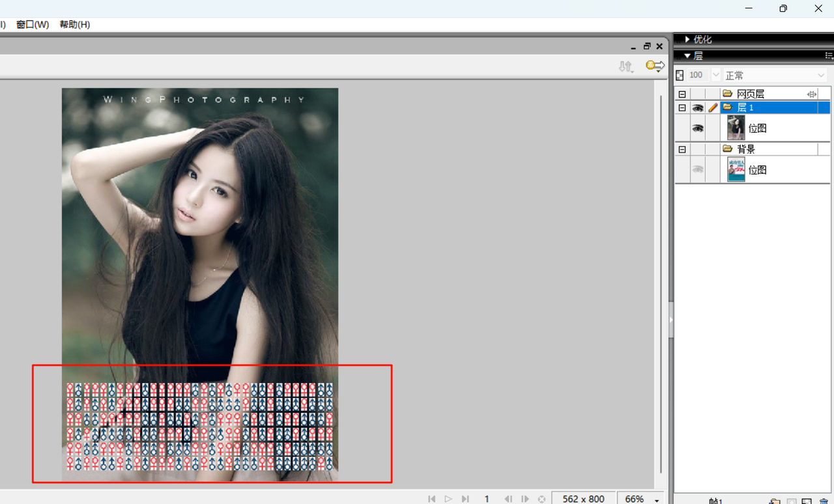Click the layer opacity value field
The width and height of the screenshot is (834, 504).
point(697,75)
